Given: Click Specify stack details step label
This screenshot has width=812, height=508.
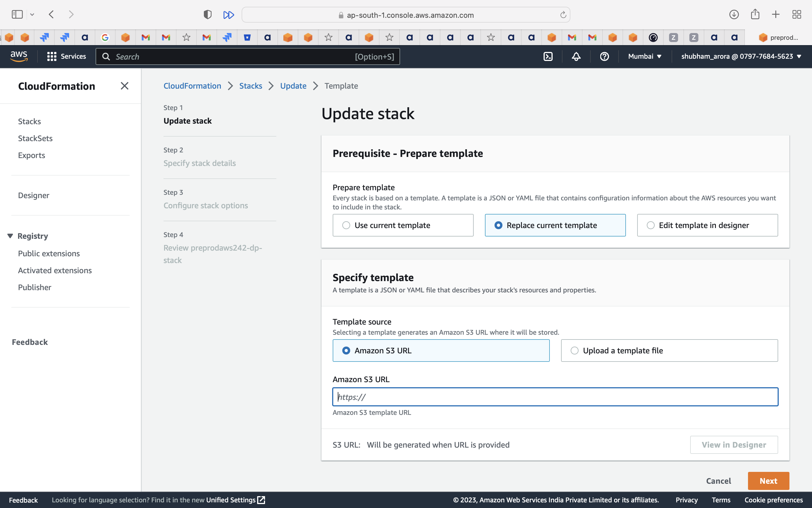Looking at the screenshot, I should point(200,163).
